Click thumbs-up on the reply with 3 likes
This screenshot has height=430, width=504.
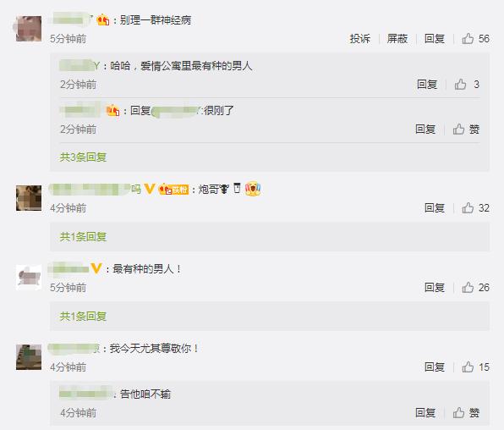[467, 85]
